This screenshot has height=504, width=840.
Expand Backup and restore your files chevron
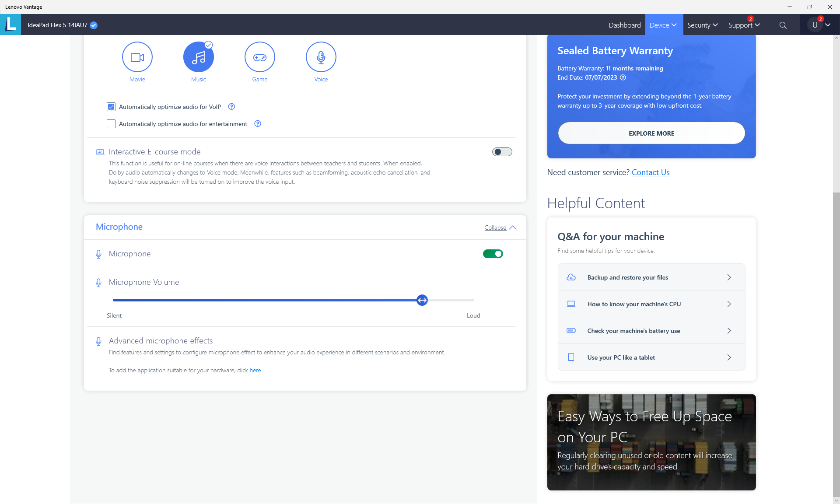pyautogui.click(x=729, y=277)
